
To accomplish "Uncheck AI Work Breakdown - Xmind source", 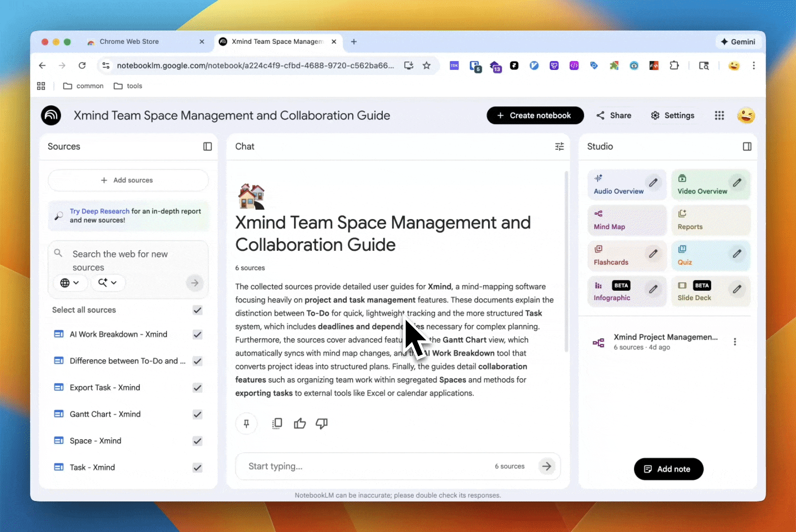I will [x=198, y=334].
